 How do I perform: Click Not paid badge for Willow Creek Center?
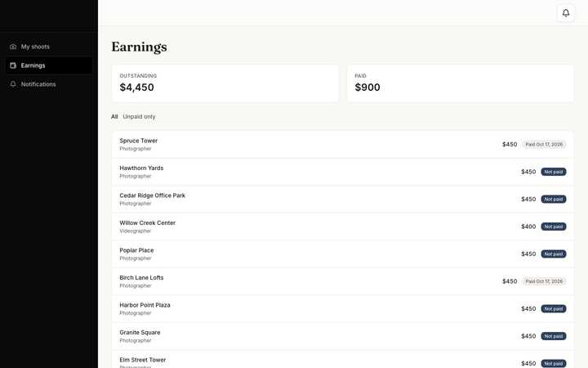point(554,227)
